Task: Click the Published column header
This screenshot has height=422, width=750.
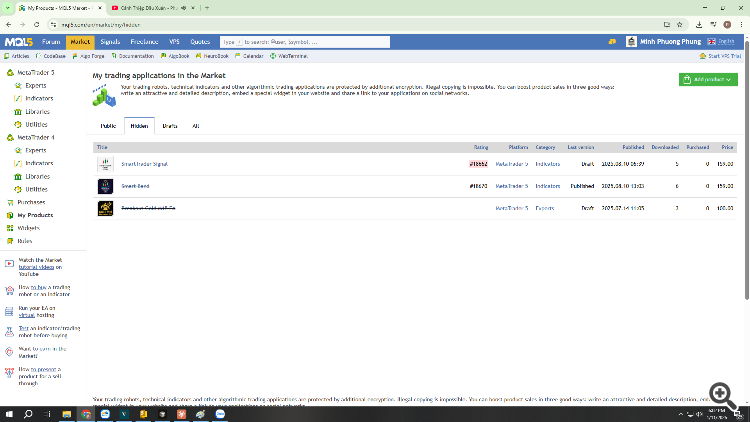Action: click(x=633, y=147)
